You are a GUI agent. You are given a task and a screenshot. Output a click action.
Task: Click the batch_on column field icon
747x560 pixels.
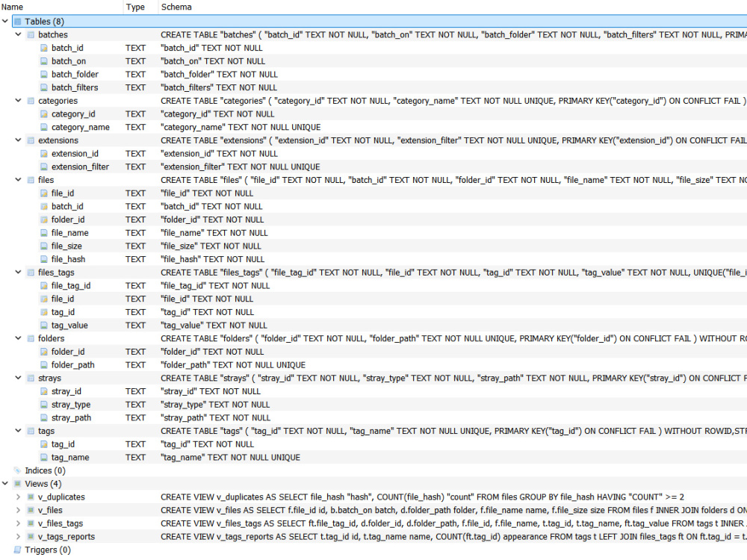tap(44, 61)
